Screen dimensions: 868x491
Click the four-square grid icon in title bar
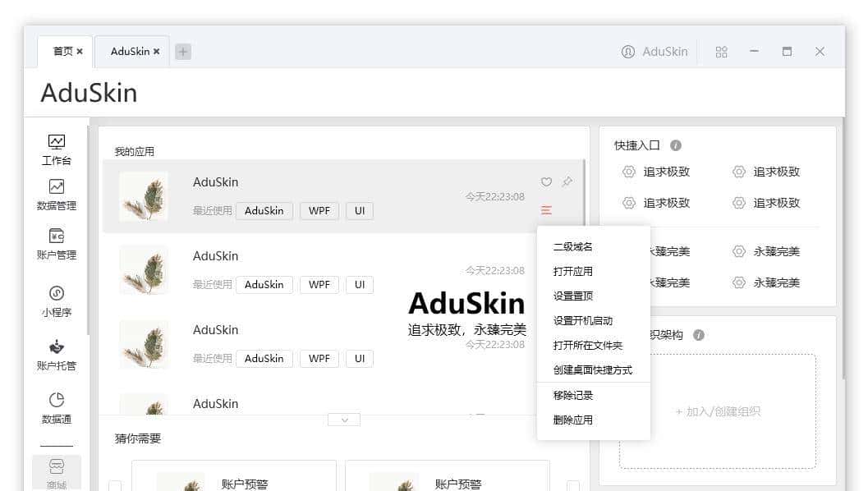[721, 52]
